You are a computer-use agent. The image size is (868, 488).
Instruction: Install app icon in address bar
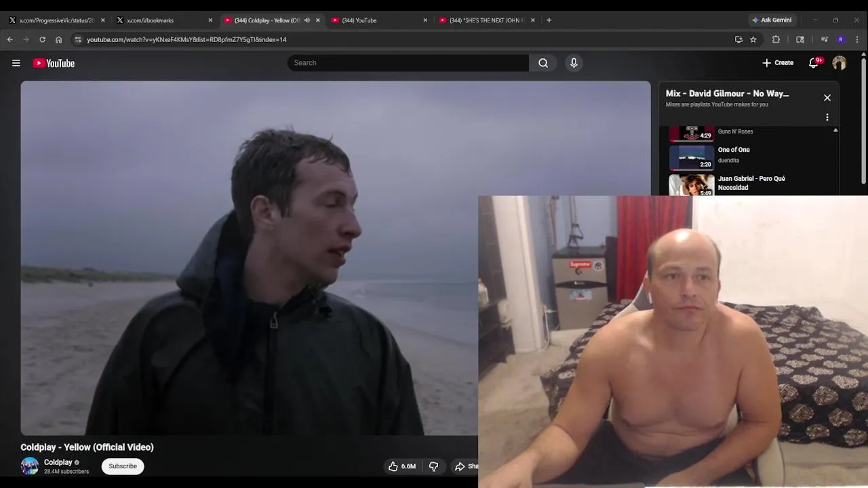coord(738,39)
